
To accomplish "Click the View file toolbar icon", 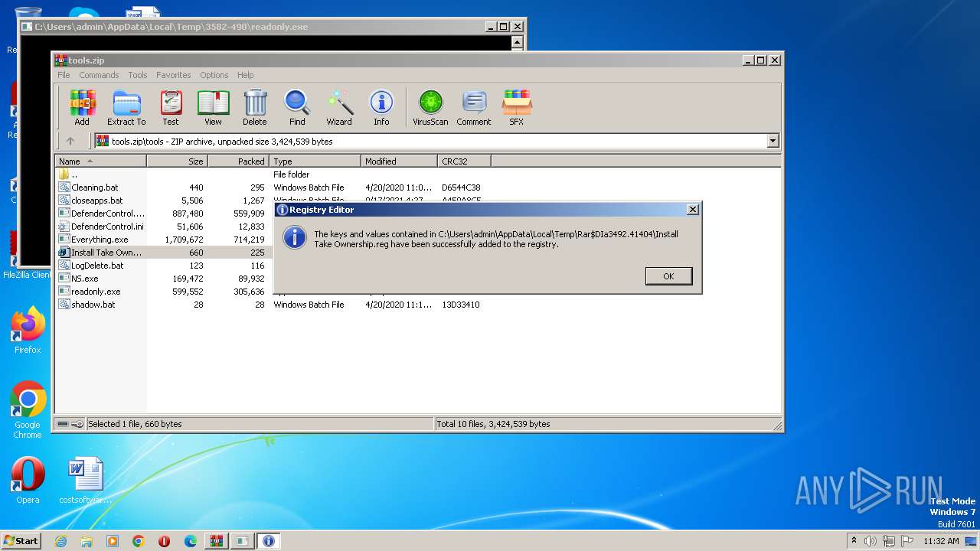I will click(x=213, y=107).
